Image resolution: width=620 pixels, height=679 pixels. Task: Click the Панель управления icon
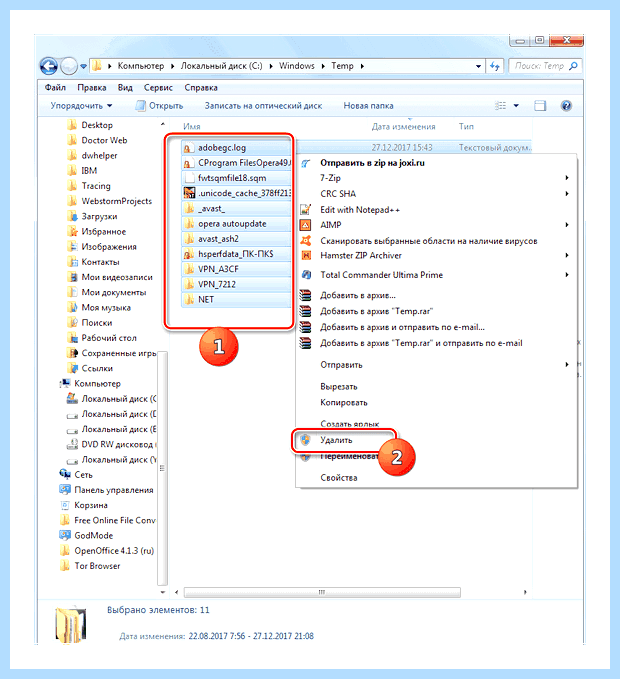pos(65,490)
